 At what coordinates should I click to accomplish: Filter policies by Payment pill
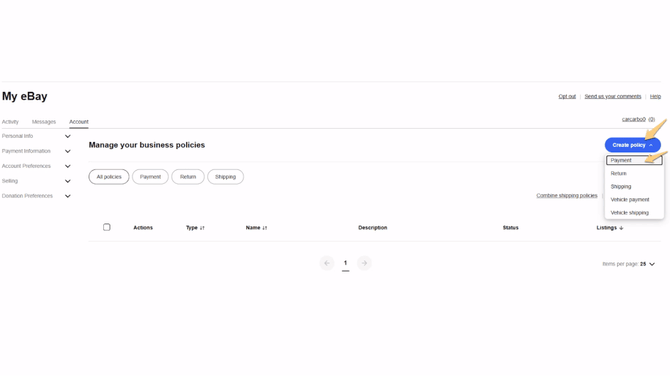tap(150, 177)
